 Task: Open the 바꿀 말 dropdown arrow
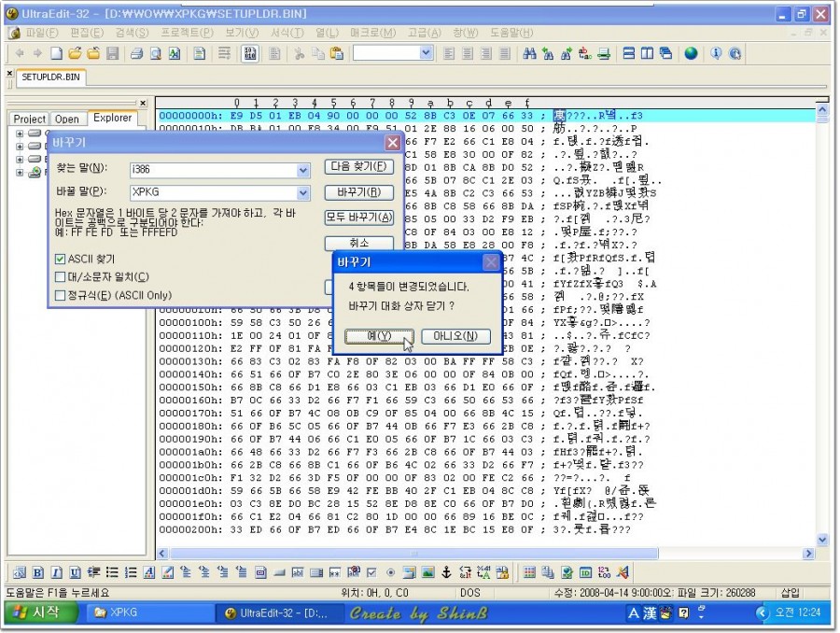pyautogui.click(x=303, y=192)
